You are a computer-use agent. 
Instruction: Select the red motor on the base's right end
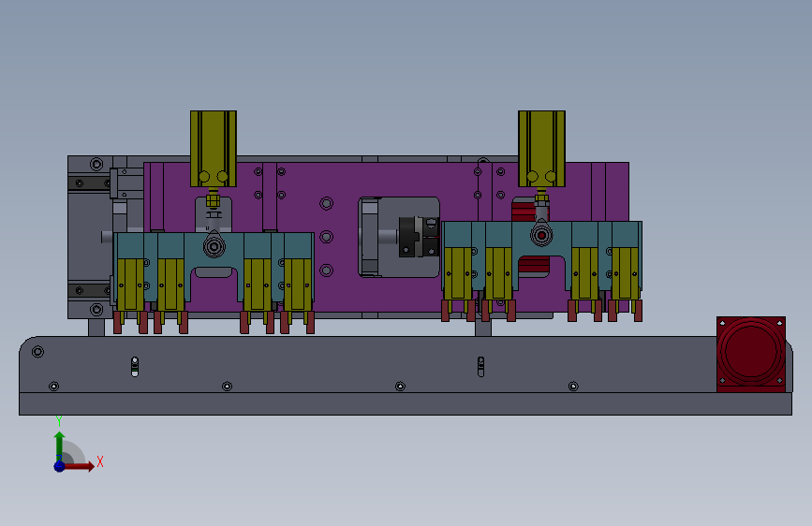pyautogui.click(x=751, y=354)
